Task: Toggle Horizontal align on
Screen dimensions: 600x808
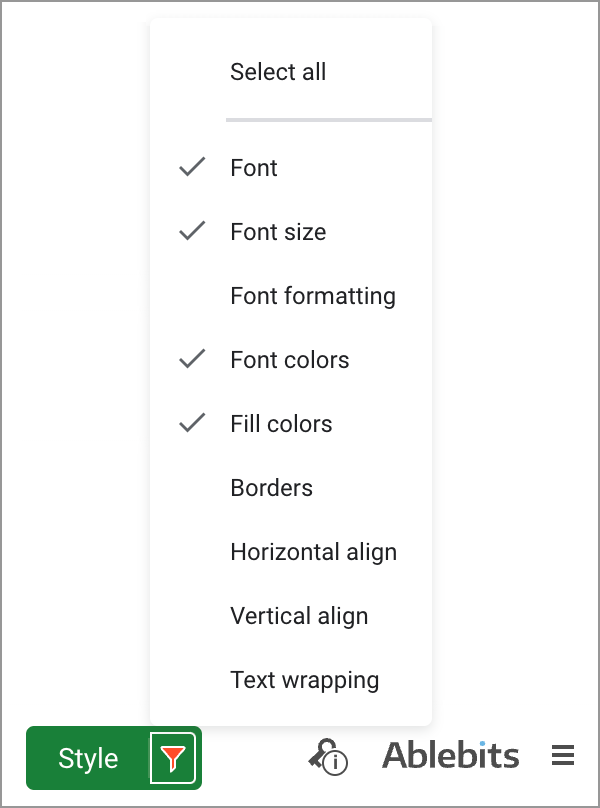Action: click(x=313, y=551)
